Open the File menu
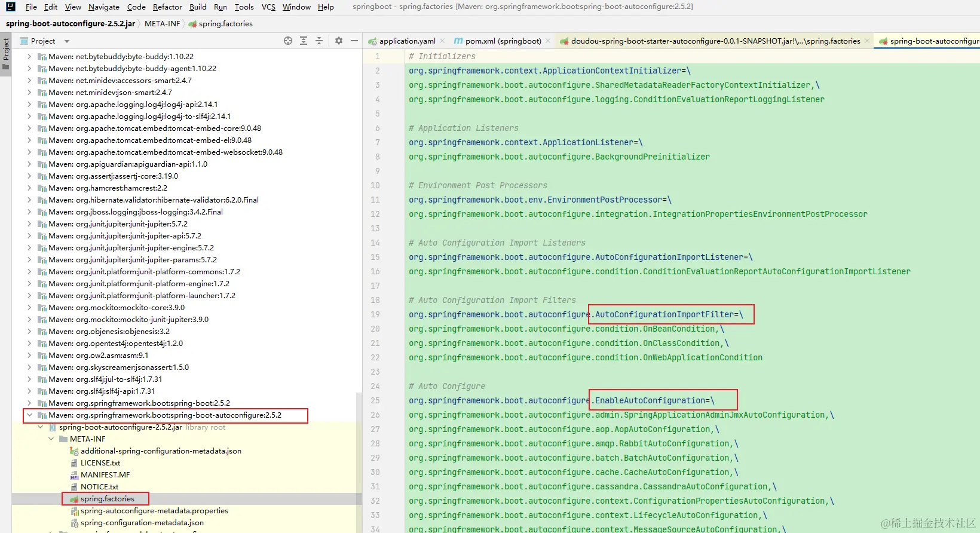The height and width of the screenshot is (533, 980). point(31,7)
